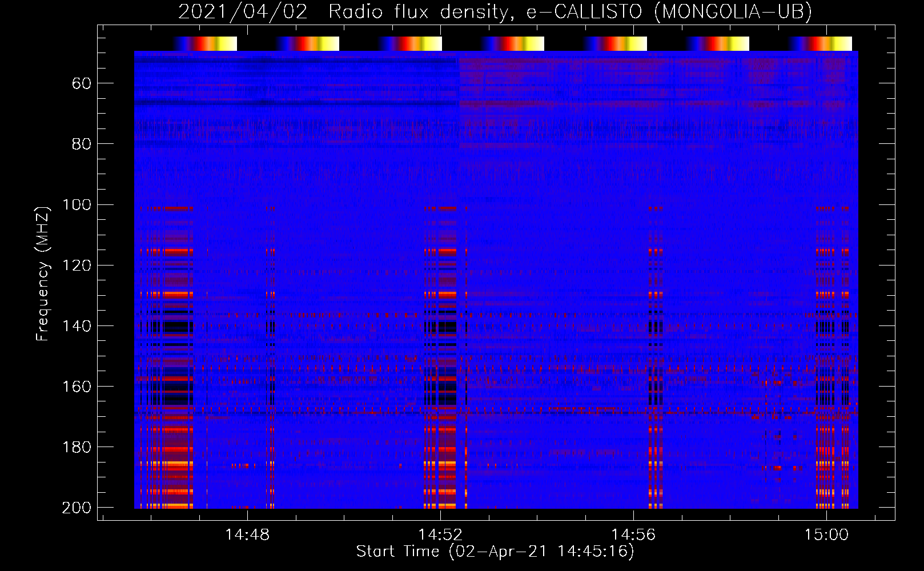Click the 60 frequency tick label
The width and height of the screenshot is (924, 571).
coord(82,83)
